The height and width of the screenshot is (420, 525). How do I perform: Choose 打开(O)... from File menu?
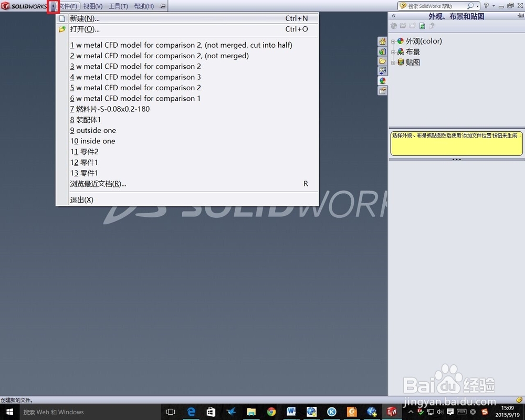tap(187, 29)
